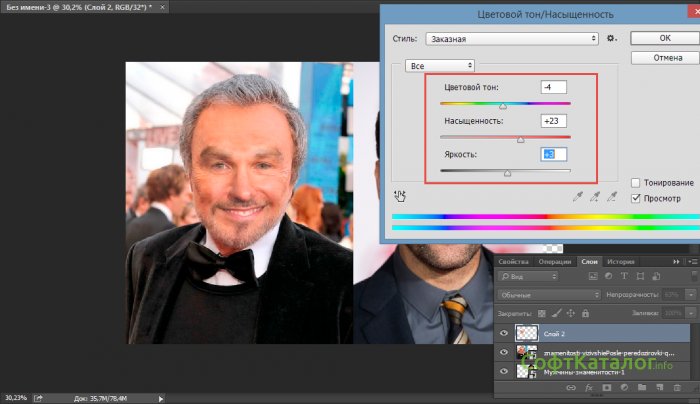Expand the Все color range dropdown
The image size is (700, 404).
click(x=439, y=65)
